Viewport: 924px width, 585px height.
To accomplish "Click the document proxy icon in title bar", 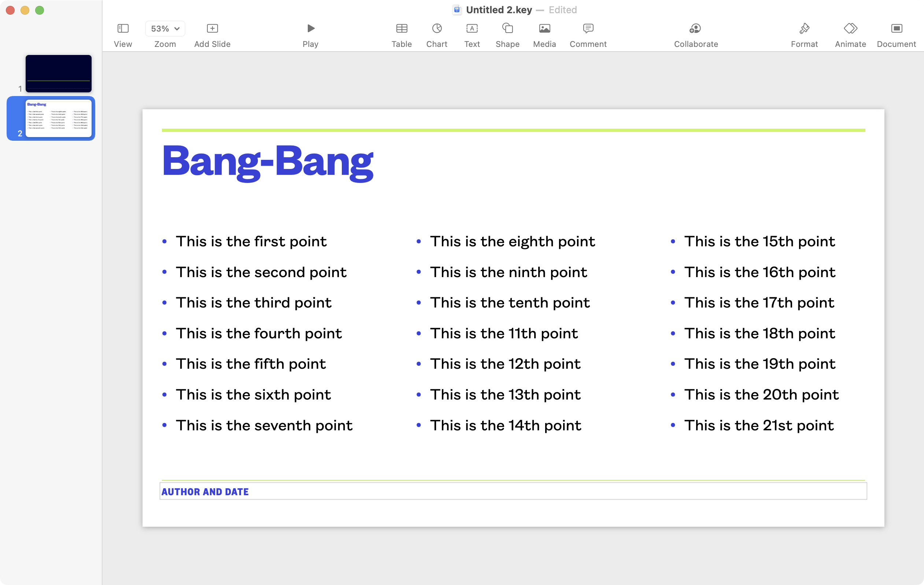I will (x=457, y=10).
